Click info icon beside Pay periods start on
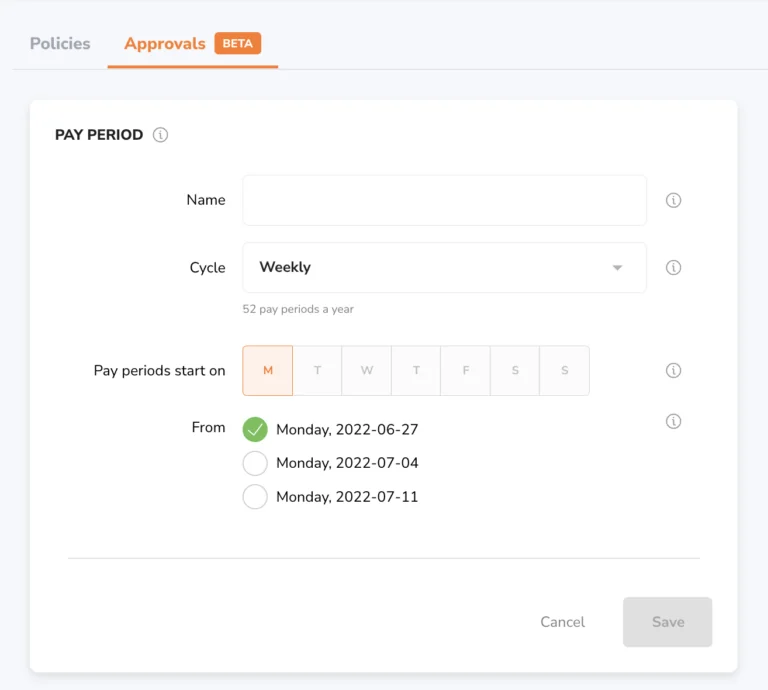The height and width of the screenshot is (690, 768). (x=673, y=370)
